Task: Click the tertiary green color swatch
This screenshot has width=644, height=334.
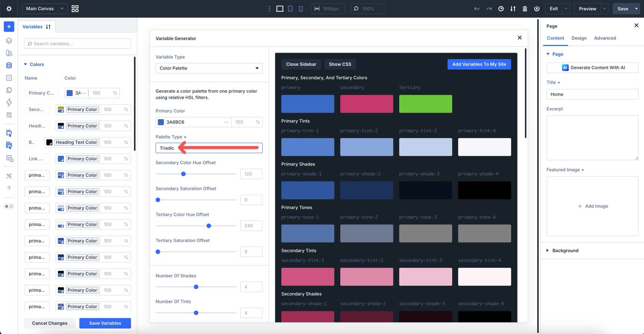Action: [x=425, y=104]
